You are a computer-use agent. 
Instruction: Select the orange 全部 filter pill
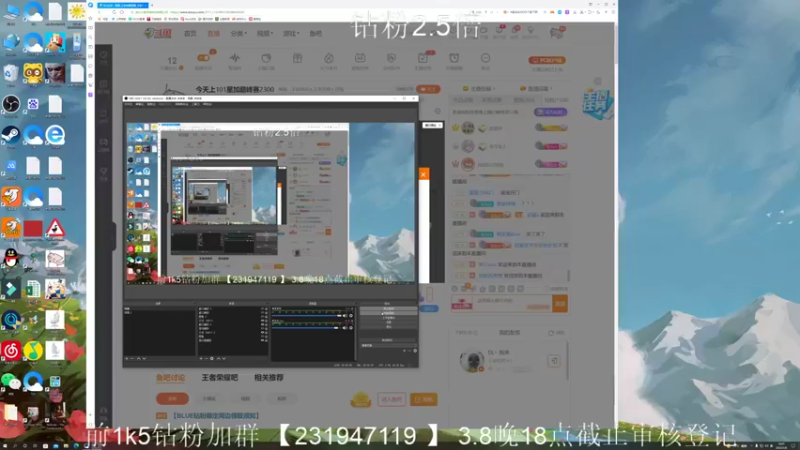click(x=172, y=398)
